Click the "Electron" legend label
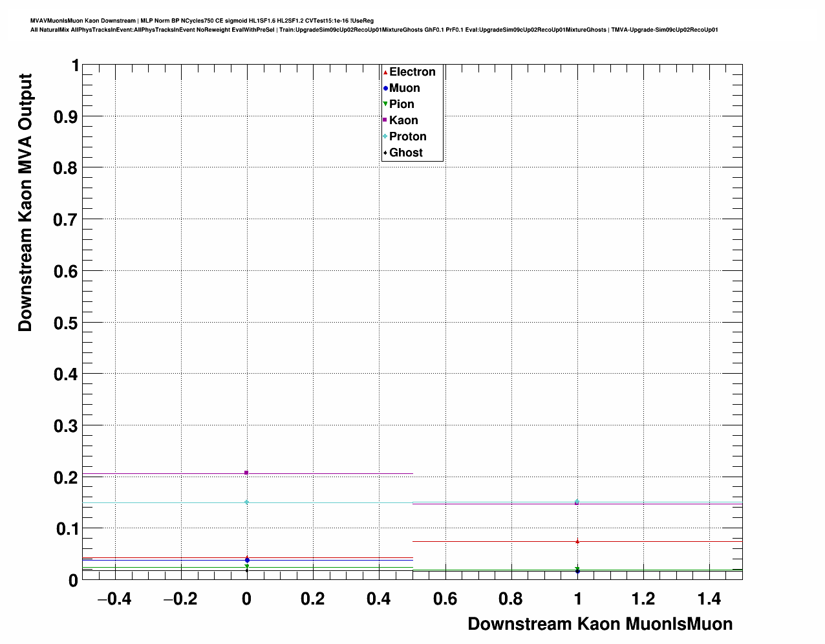 [412, 72]
